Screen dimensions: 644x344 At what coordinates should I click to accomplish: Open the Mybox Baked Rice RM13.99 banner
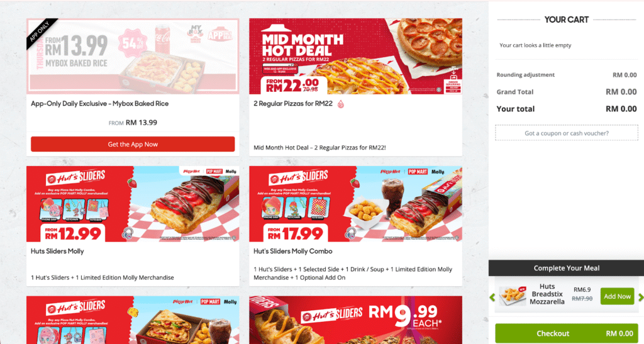[x=133, y=56]
